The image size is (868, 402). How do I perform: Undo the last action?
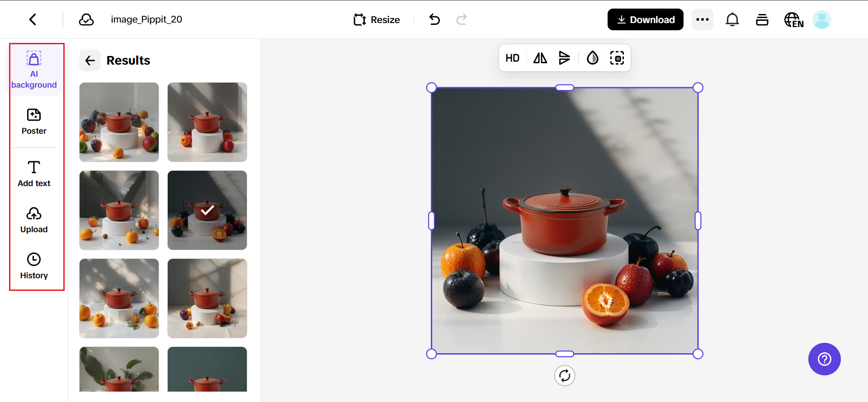click(434, 19)
